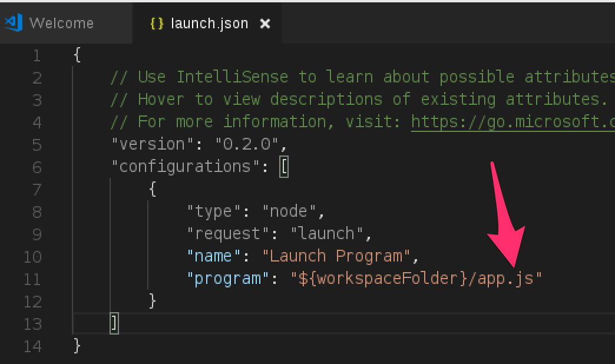Switch to the Welcome tab
This screenshot has width=615, height=364.
pos(61,24)
